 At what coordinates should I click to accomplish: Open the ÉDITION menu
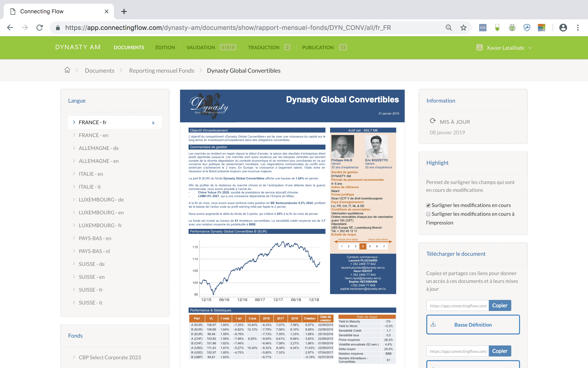(x=165, y=47)
